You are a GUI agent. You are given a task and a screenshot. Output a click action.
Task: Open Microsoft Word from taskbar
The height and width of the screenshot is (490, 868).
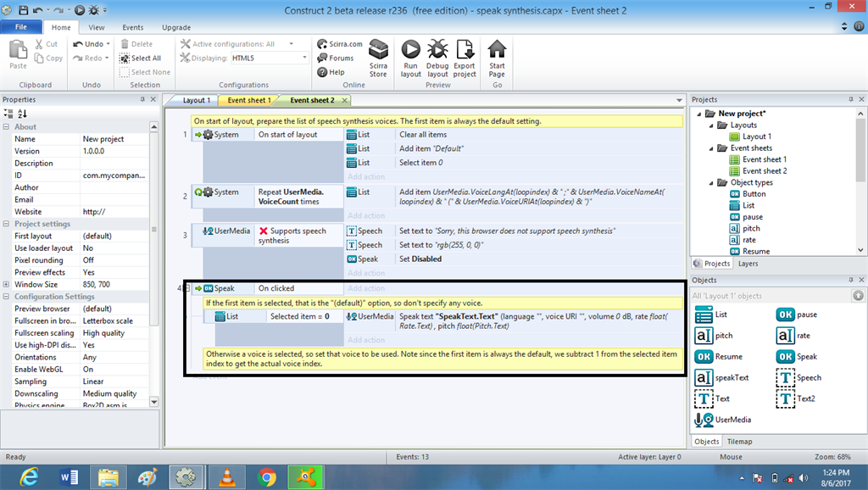tap(70, 477)
